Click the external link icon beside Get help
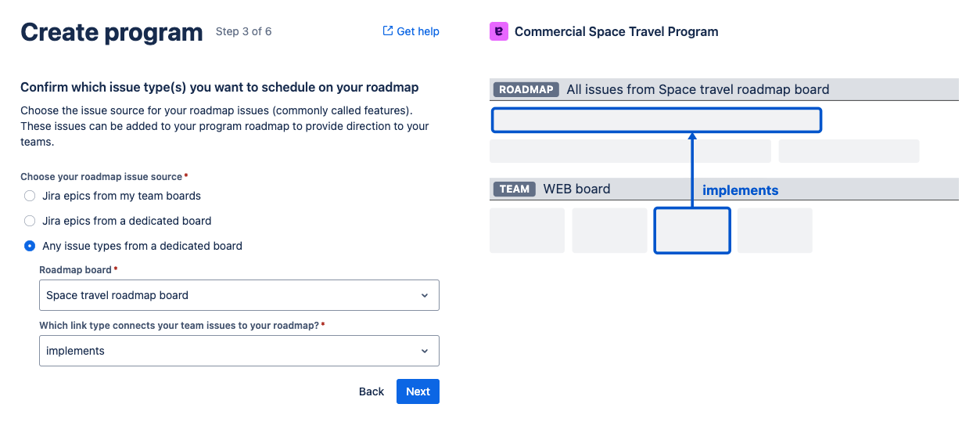This screenshot has width=980, height=422. pos(387,31)
